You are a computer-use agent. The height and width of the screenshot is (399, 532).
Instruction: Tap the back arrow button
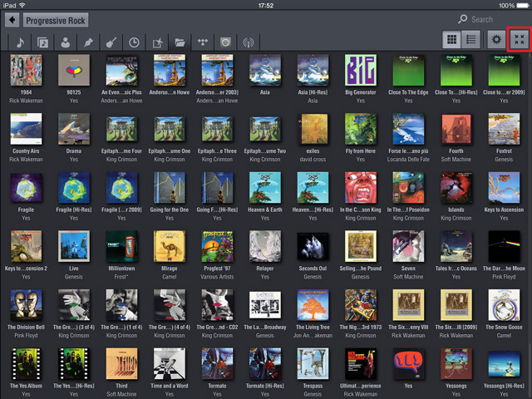click(12, 20)
